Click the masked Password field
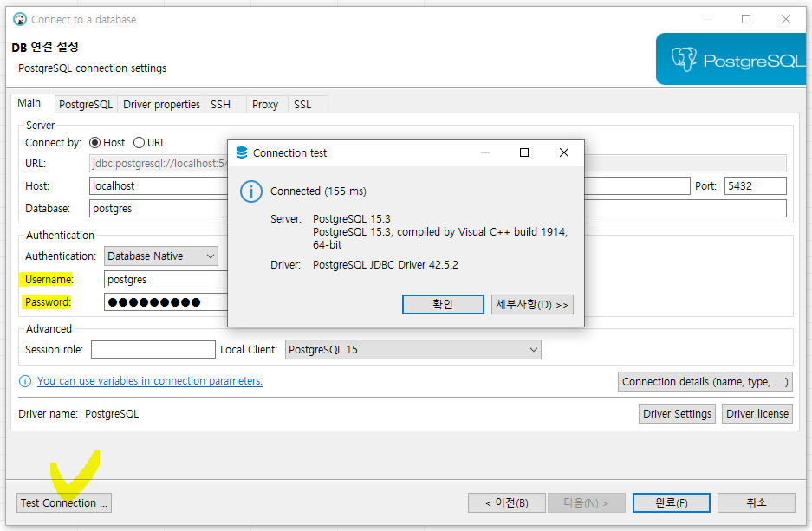Image resolution: width=812 pixels, height=531 pixels. (166, 302)
